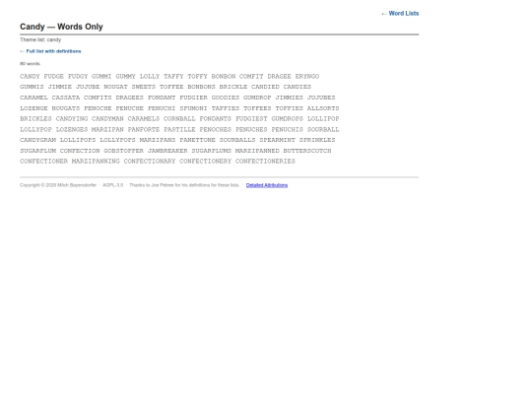Screen dimensions: 532x399
Task: Click the word COMFIT
Action: tap(251, 76)
